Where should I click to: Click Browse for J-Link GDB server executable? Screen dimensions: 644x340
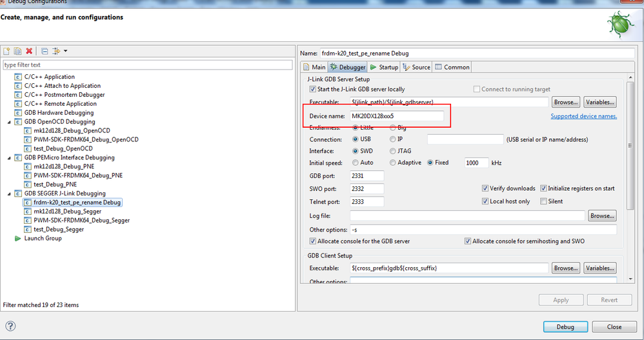coord(566,102)
